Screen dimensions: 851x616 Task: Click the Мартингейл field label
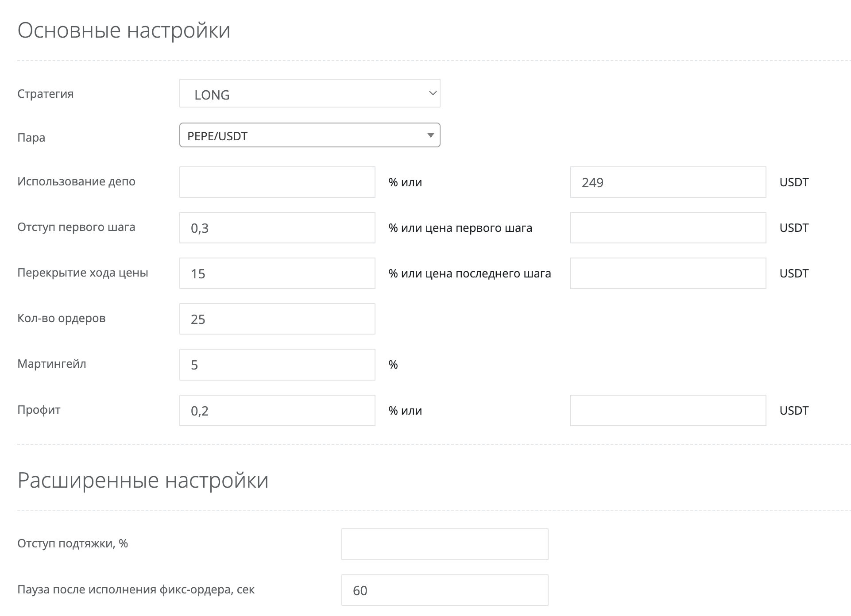(52, 364)
